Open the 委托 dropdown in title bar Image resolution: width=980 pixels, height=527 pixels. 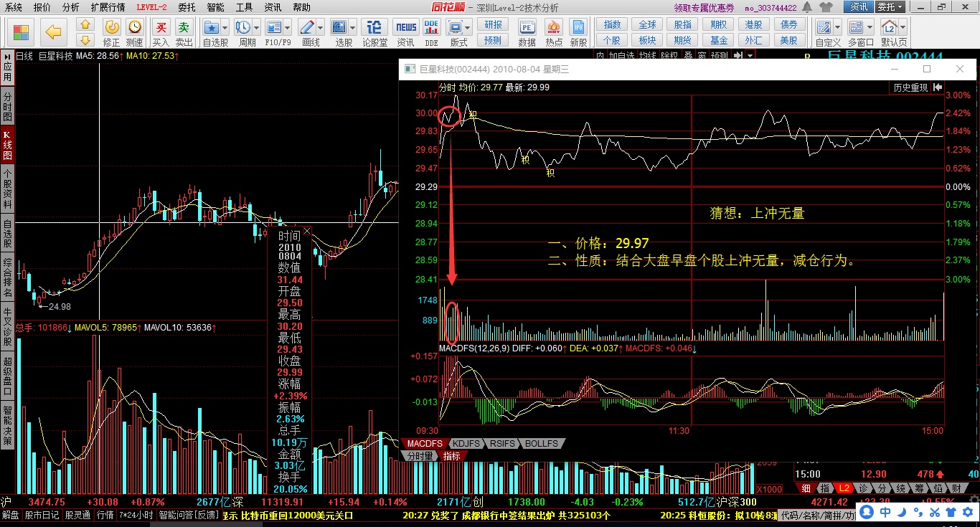click(x=890, y=7)
